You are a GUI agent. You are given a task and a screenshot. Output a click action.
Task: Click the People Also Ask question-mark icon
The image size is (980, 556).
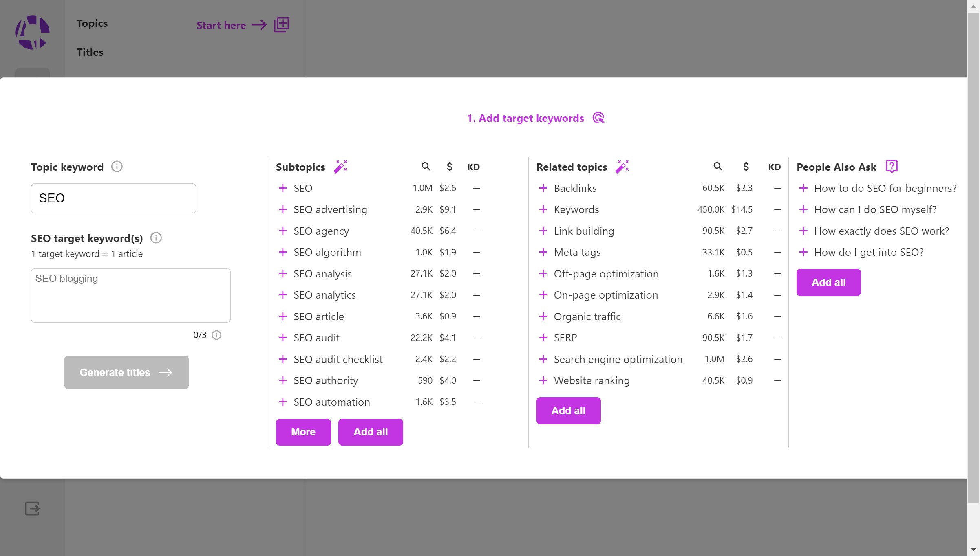(892, 167)
